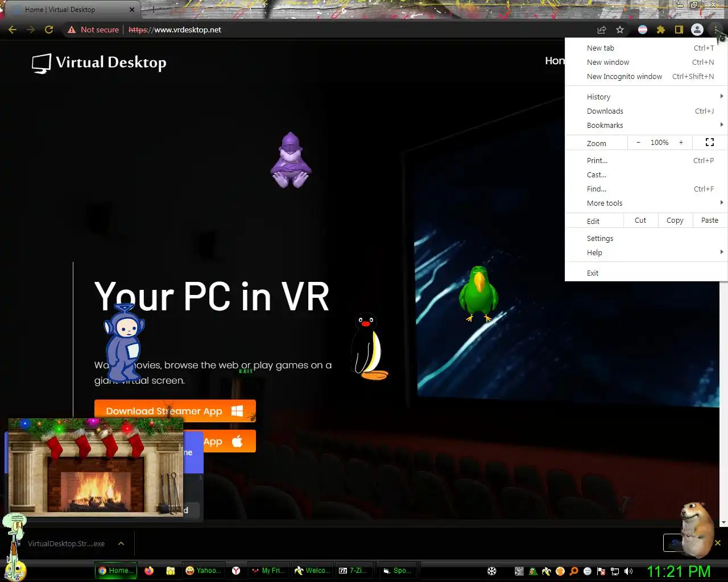The height and width of the screenshot is (582, 728).
Task: Open the 7-Zi... taskbar window
Action: click(x=353, y=571)
